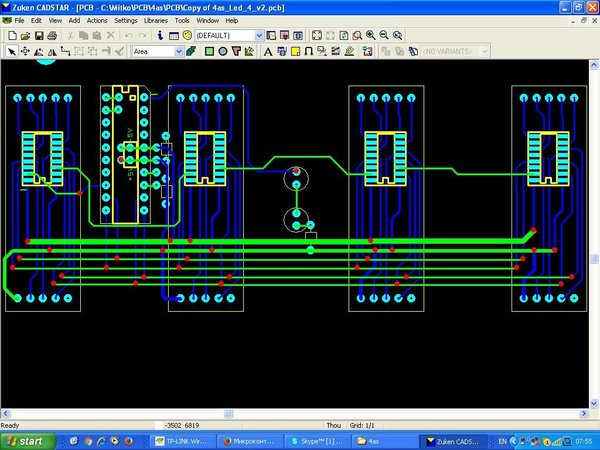Select the Add Text 'A' tool
The width and height of the screenshot is (600, 450).
coord(268,51)
